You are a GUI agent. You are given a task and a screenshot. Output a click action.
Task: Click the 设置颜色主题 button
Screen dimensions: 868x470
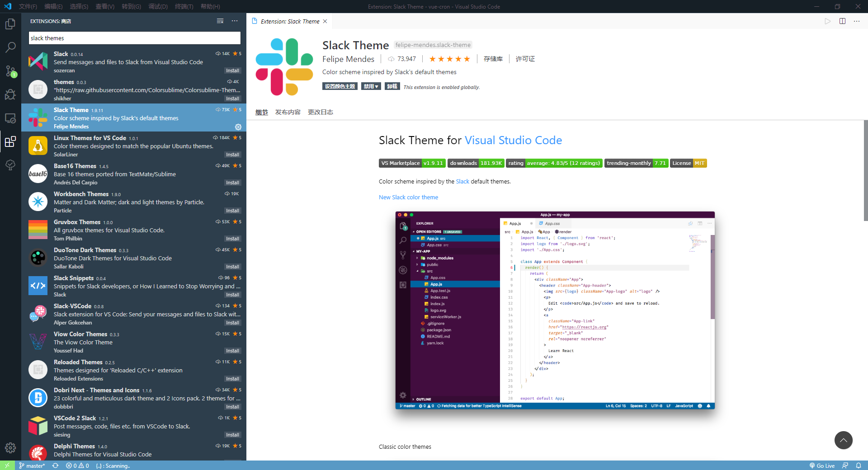pos(340,86)
